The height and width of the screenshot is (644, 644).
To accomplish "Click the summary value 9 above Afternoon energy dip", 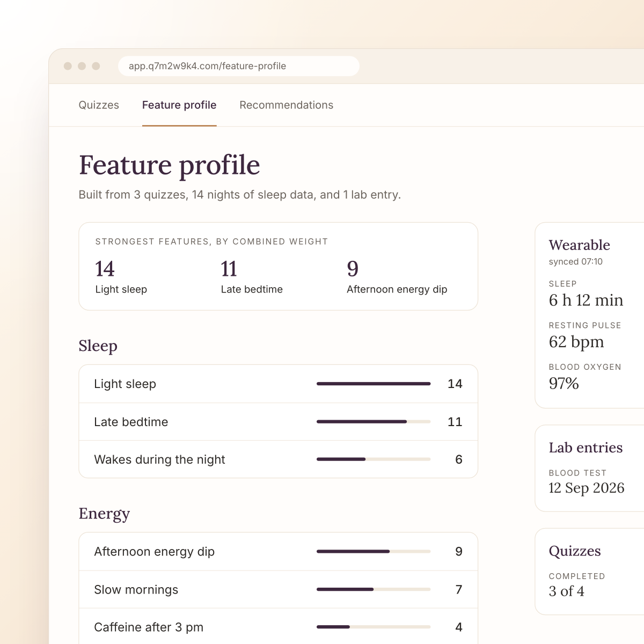I will [x=353, y=269].
